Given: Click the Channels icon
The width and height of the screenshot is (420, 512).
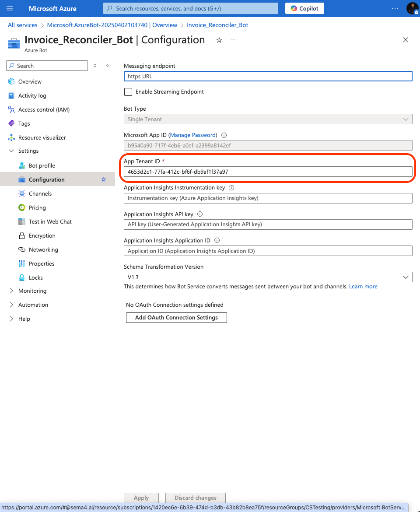Looking at the screenshot, I should coord(22,193).
